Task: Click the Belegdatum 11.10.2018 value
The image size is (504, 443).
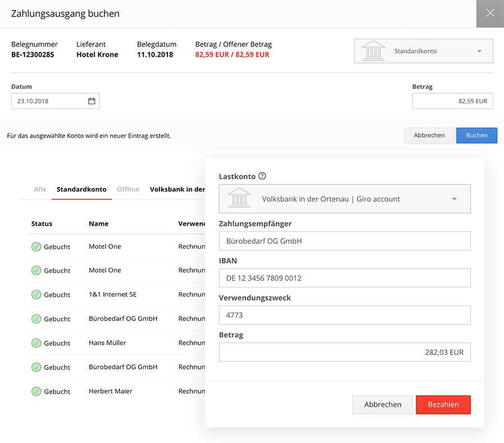Action: coord(155,54)
